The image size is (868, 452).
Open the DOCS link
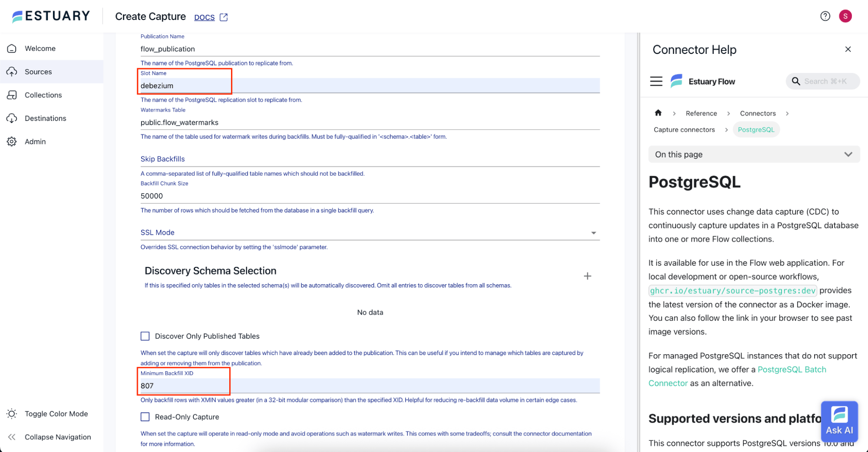(x=204, y=17)
